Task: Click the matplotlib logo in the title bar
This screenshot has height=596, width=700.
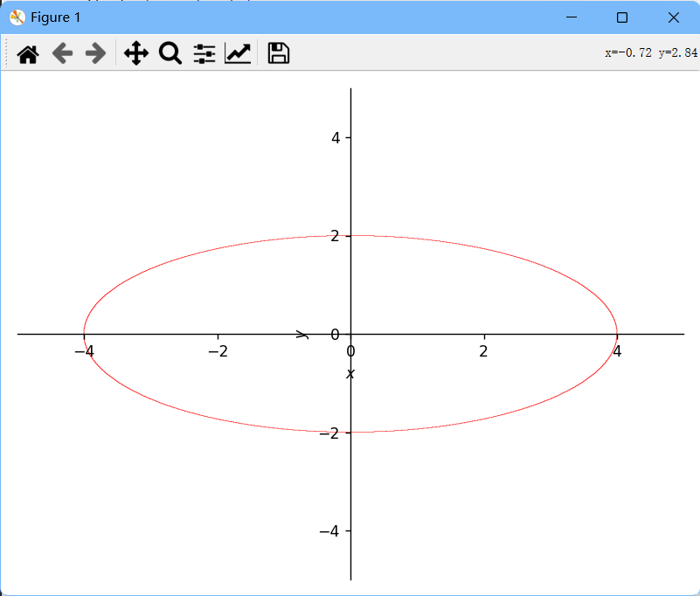Action: [x=17, y=17]
